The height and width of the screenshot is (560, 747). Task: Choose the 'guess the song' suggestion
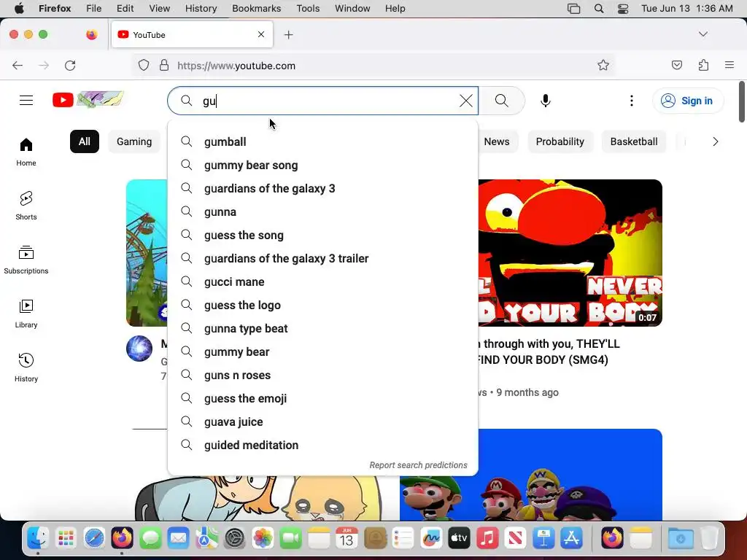point(323,236)
